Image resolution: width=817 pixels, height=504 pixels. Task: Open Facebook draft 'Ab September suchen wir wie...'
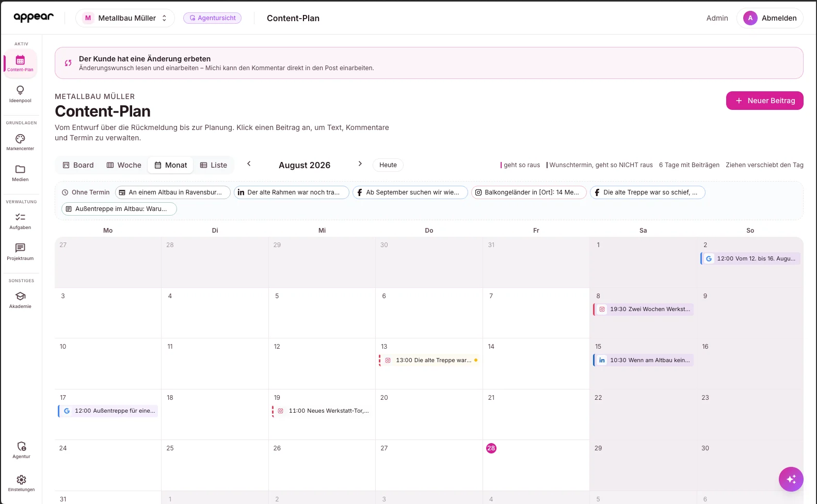(410, 192)
